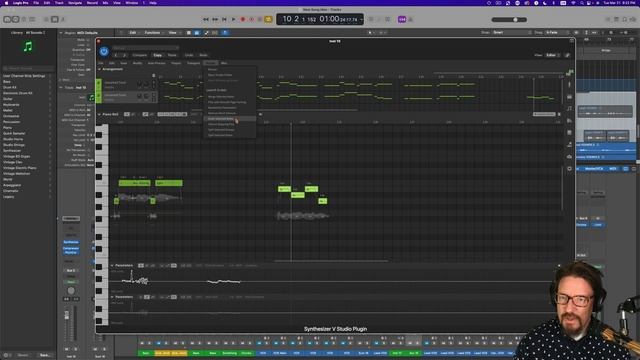Click the Compare button in plugin header
This screenshot has height=360, width=640.
click(x=139, y=55)
